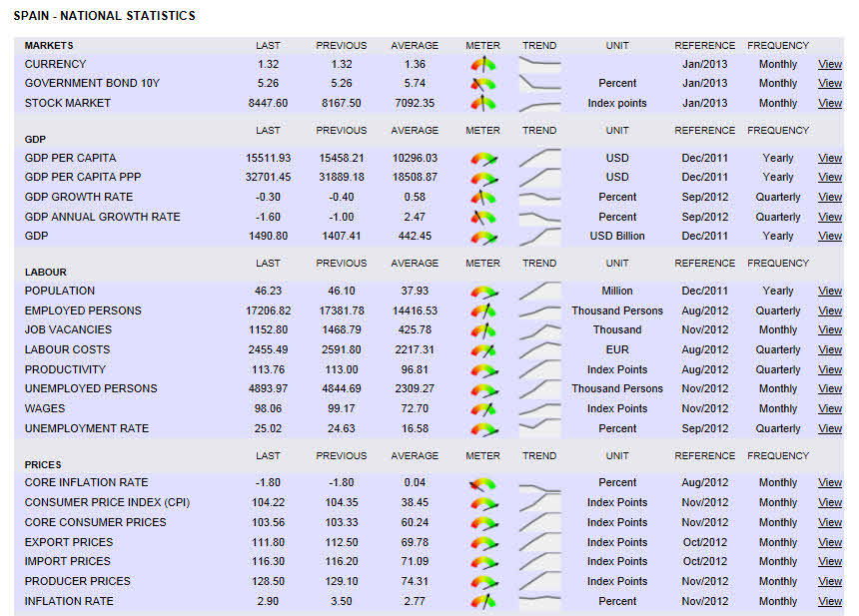The width and height of the screenshot is (859, 616).
Task: Open the View link for Currency
Action: pos(830,65)
